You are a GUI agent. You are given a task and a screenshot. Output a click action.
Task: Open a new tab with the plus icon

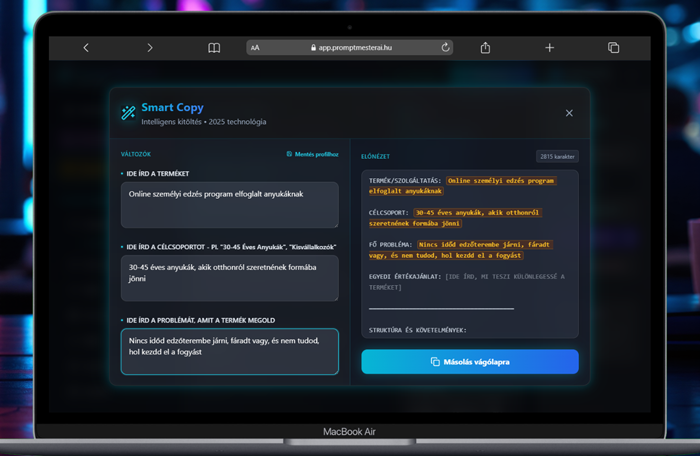[550, 48]
